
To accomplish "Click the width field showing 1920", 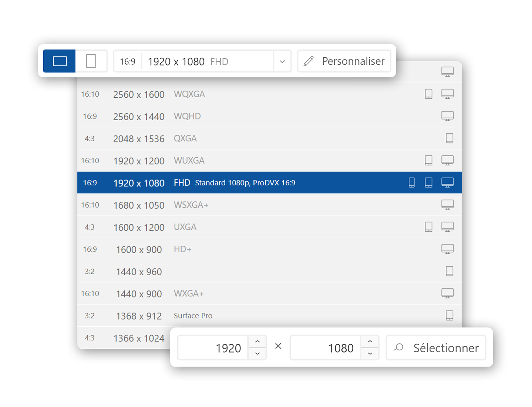I will click(213, 348).
